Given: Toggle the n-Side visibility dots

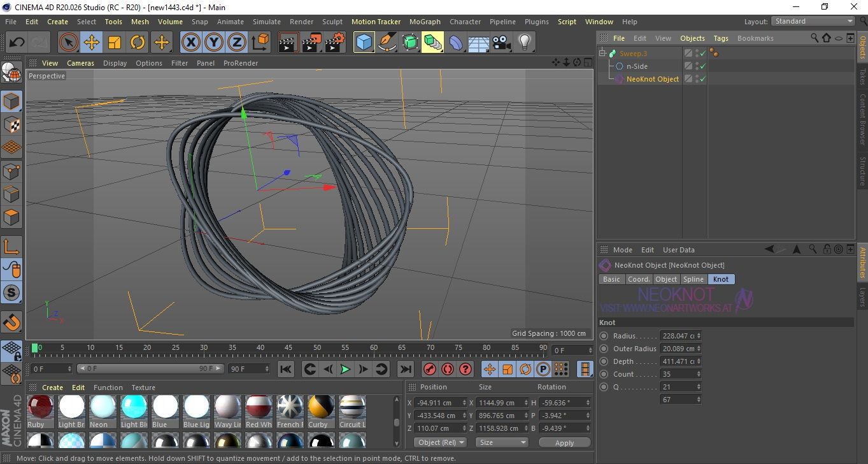Looking at the screenshot, I should point(697,66).
